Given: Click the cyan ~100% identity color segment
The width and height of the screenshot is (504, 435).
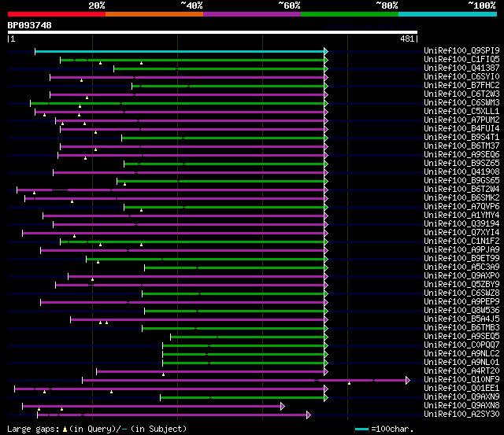Looking at the screenshot, I should coord(447,14).
